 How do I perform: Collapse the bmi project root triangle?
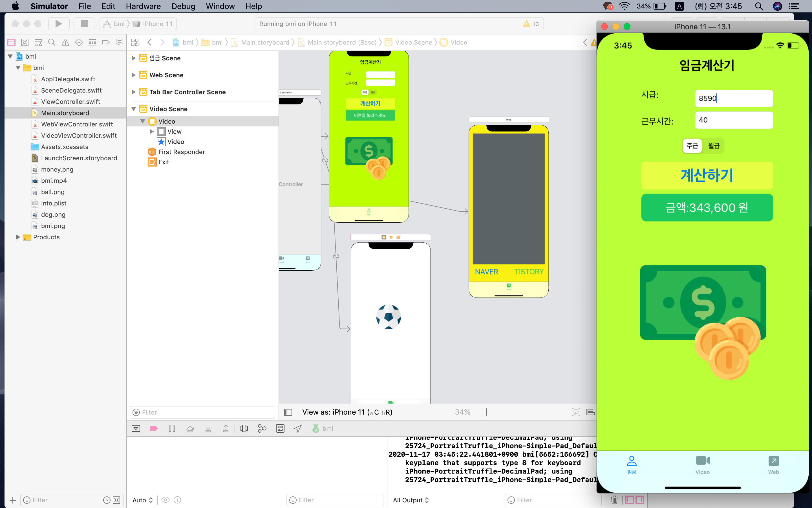click(x=10, y=56)
